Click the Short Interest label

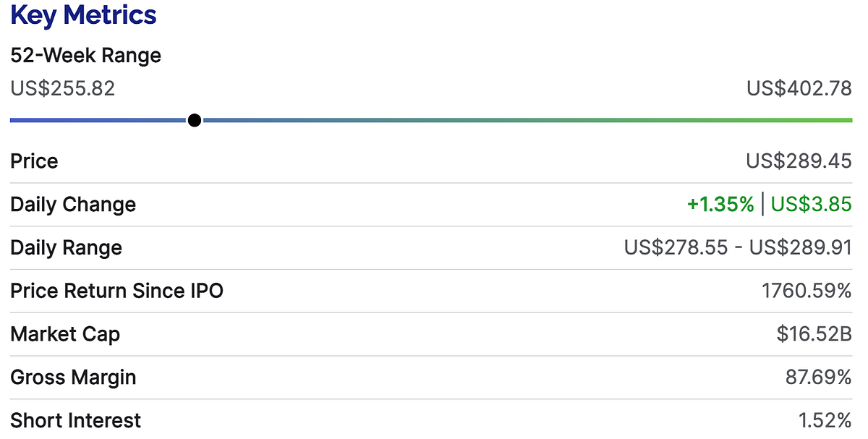pos(76,420)
